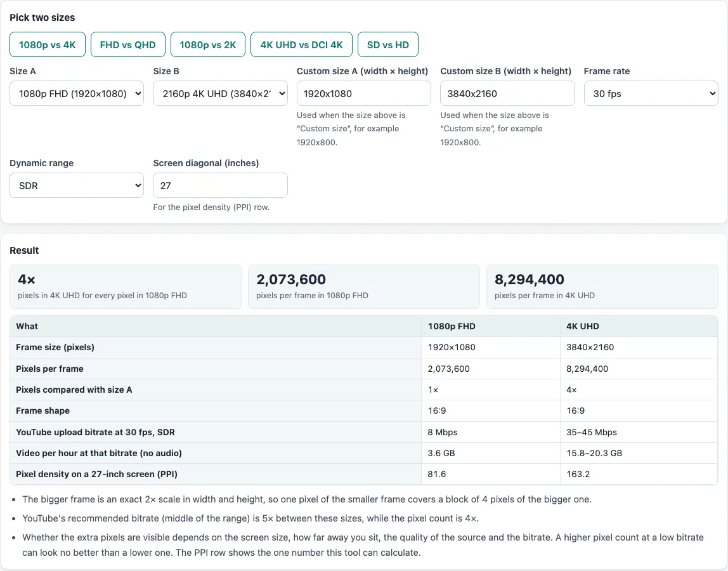Click the "Result" heading

(x=24, y=251)
